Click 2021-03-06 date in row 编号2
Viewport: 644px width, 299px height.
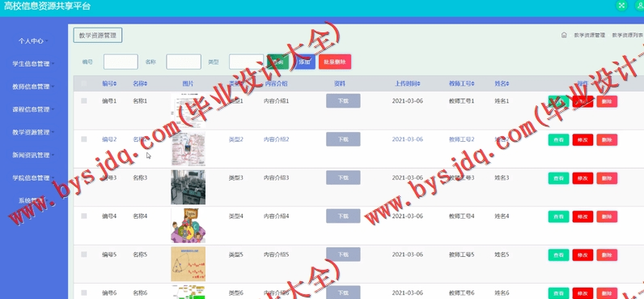pos(408,139)
